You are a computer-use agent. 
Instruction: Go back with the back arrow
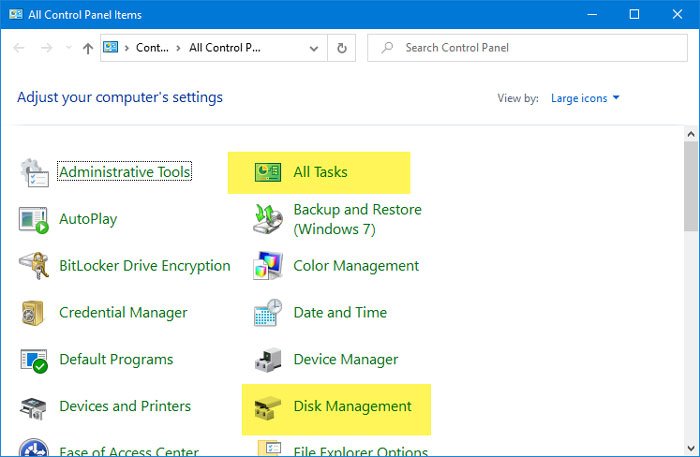coord(19,48)
